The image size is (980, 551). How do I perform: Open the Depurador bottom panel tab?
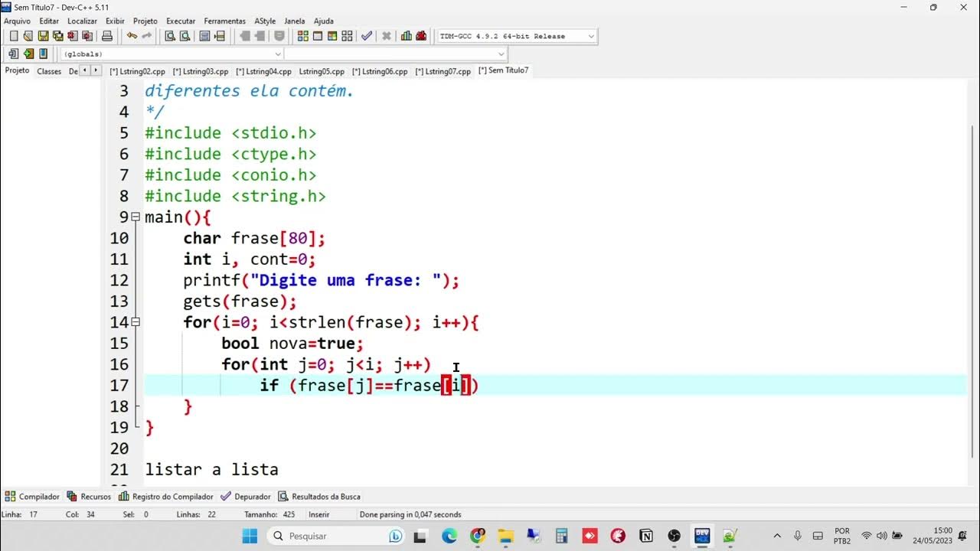pyautogui.click(x=246, y=497)
